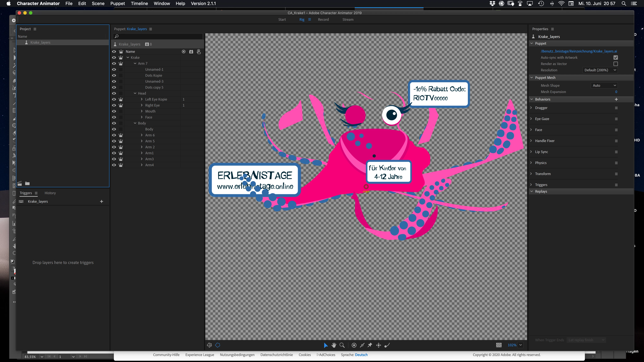Screen dimensions: 644x362
Task: Open the Puppet menu
Action: click(x=117, y=3)
